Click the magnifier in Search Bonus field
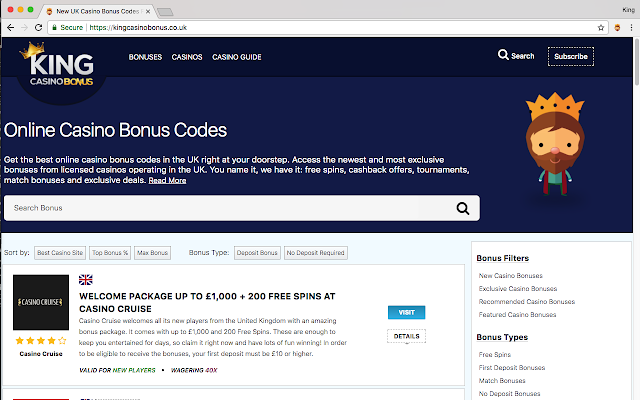Viewport: 640px width, 400px height. click(x=462, y=208)
